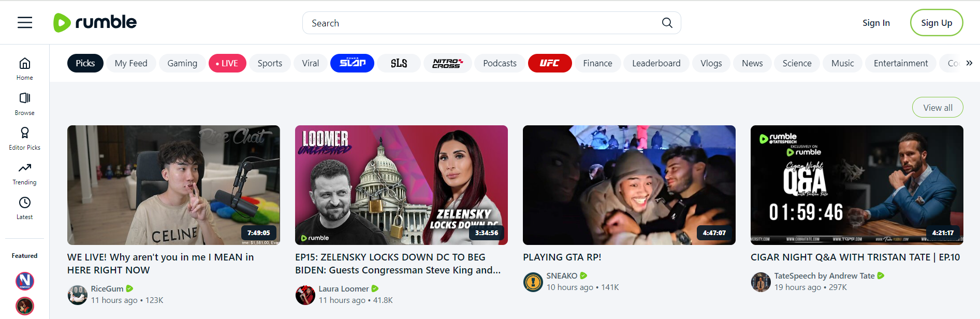Switch to the LIVE tab
This screenshot has width=980, height=319.
[x=227, y=63]
